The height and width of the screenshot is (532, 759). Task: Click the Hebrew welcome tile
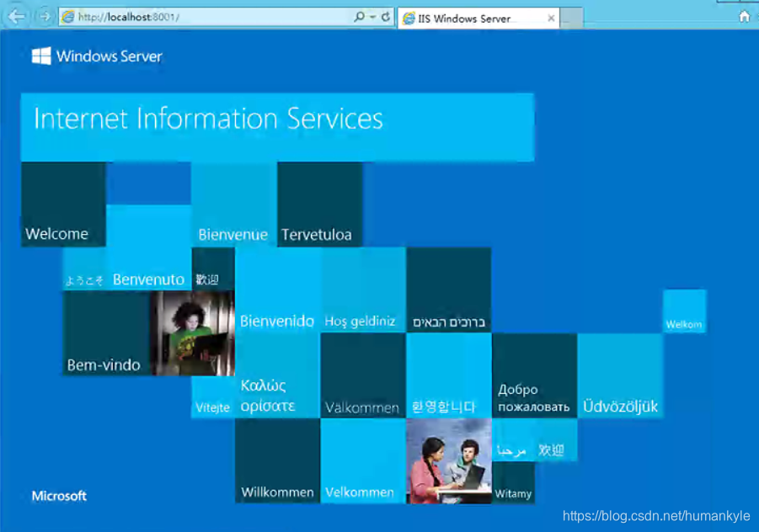tap(449, 290)
